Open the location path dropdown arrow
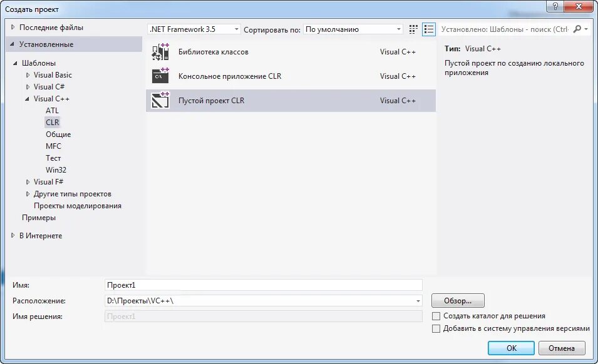 pyautogui.click(x=418, y=301)
